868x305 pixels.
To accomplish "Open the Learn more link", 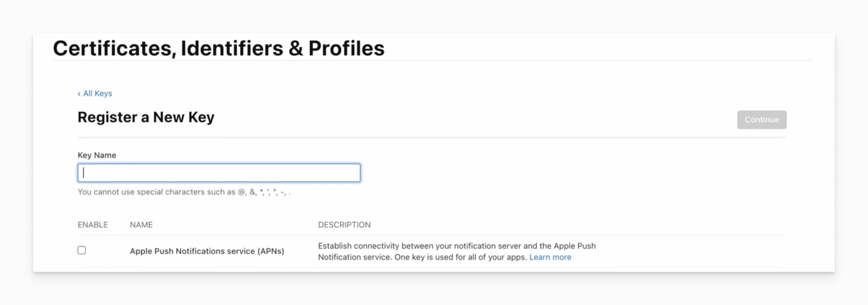I will point(550,257).
